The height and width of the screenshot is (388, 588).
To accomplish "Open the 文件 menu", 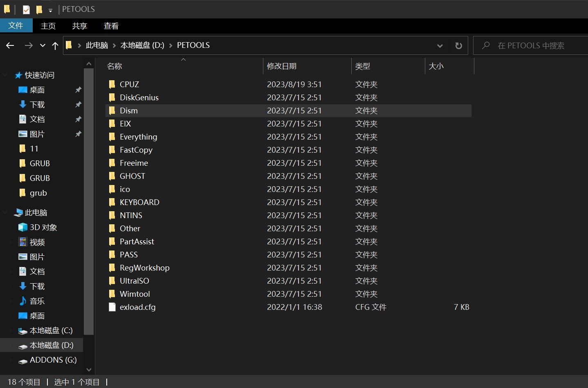I will pyautogui.click(x=16, y=25).
